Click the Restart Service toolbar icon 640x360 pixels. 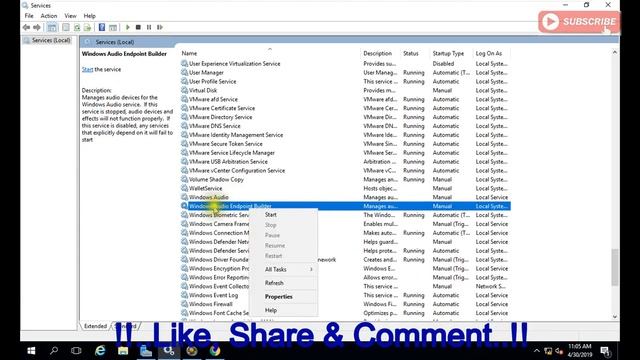[160, 27]
